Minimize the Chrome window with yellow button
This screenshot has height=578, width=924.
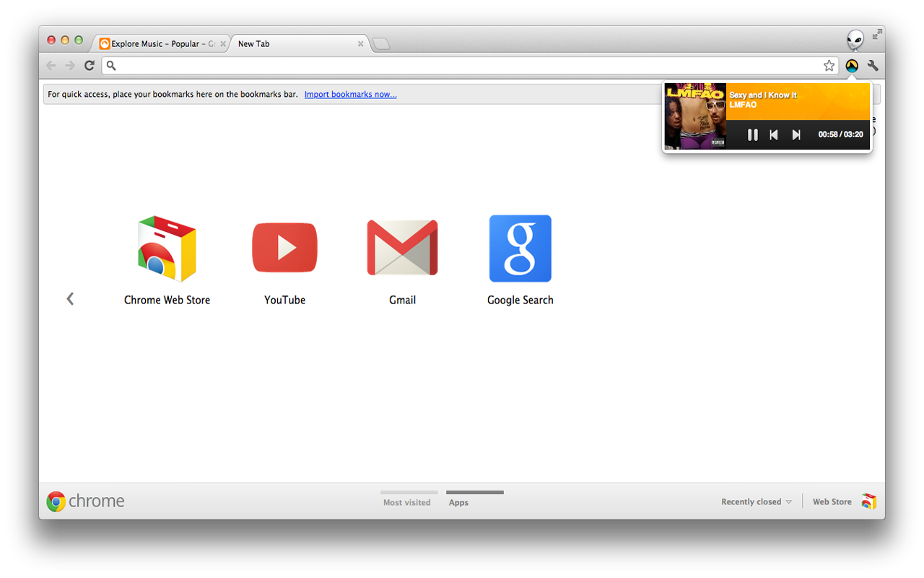65,40
